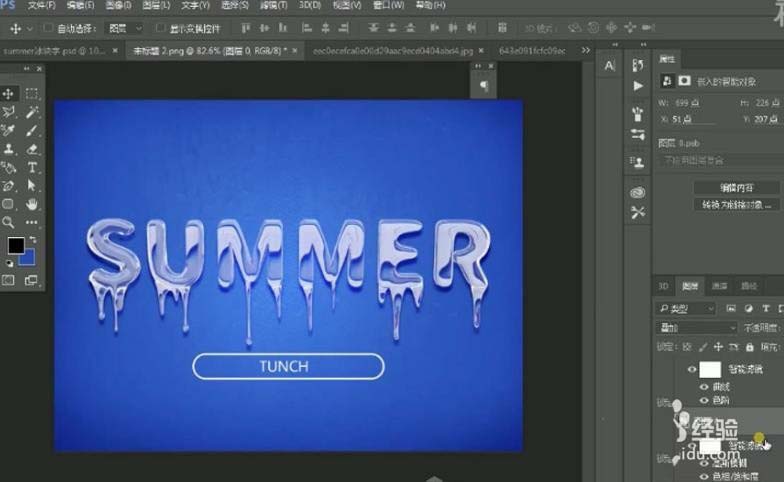Open the 图层(L) menu
Image resolution: width=784 pixels, height=482 pixels.
pos(156,6)
